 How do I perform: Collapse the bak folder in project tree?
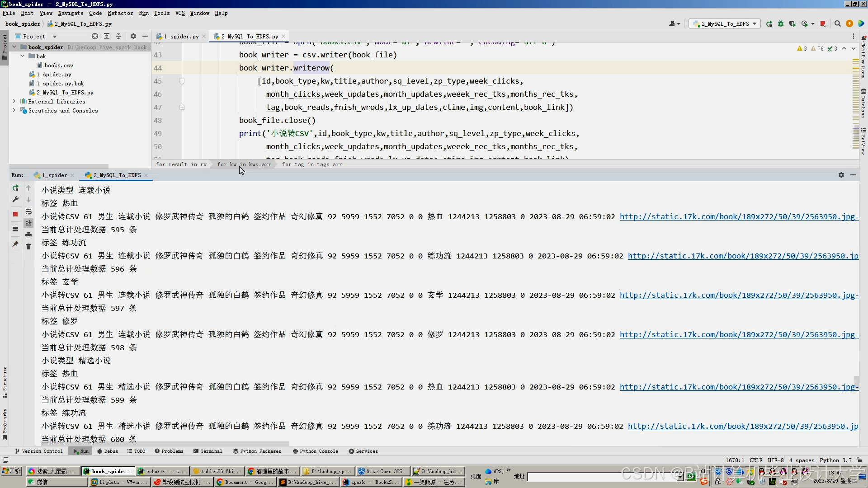(x=23, y=56)
